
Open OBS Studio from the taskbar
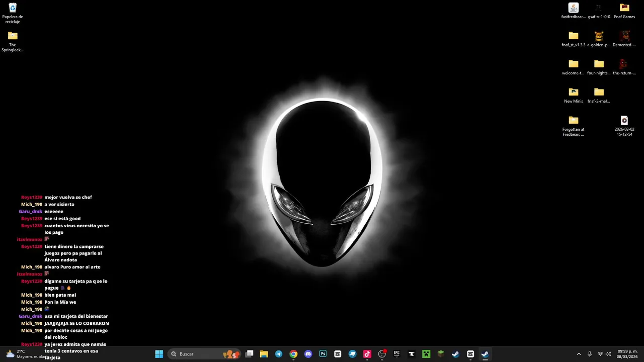click(x=382, y=354)
